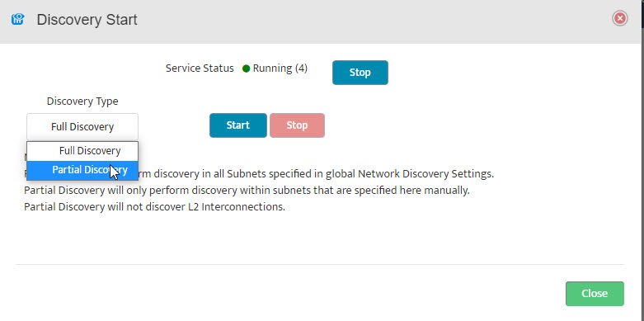Image resolution: width=644 pixels, height=321 pixels.
Task: Click the Service Status label
Action: pyautogui.click(x=200, y=68)
